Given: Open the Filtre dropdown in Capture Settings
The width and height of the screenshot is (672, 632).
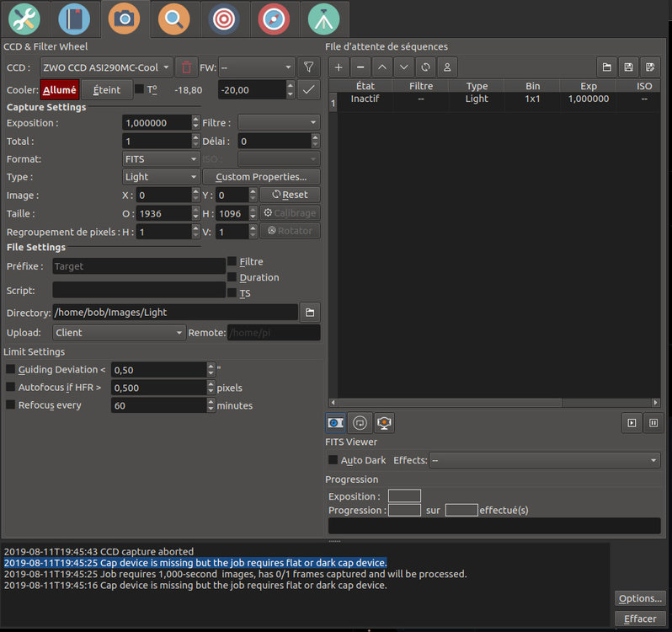Looking at the screenshot, I should (x=279, y=123).
